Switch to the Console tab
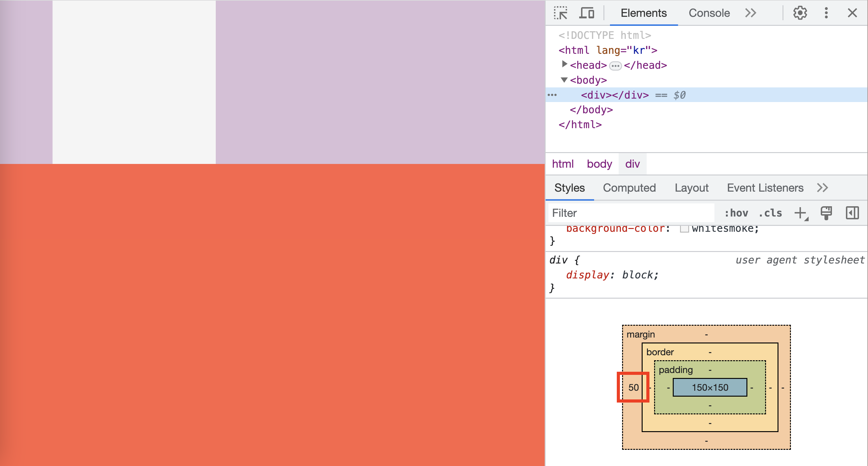The height and width of the screenshot is (466, 868). (709, 13)
